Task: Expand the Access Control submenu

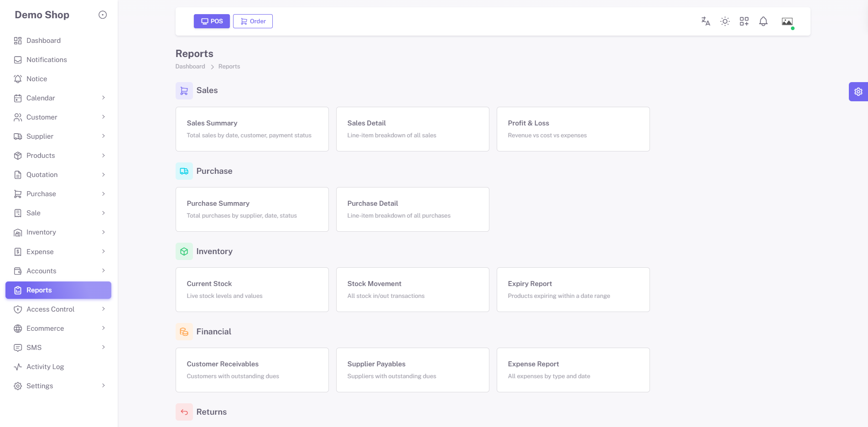Action: (x=58, y=309)
